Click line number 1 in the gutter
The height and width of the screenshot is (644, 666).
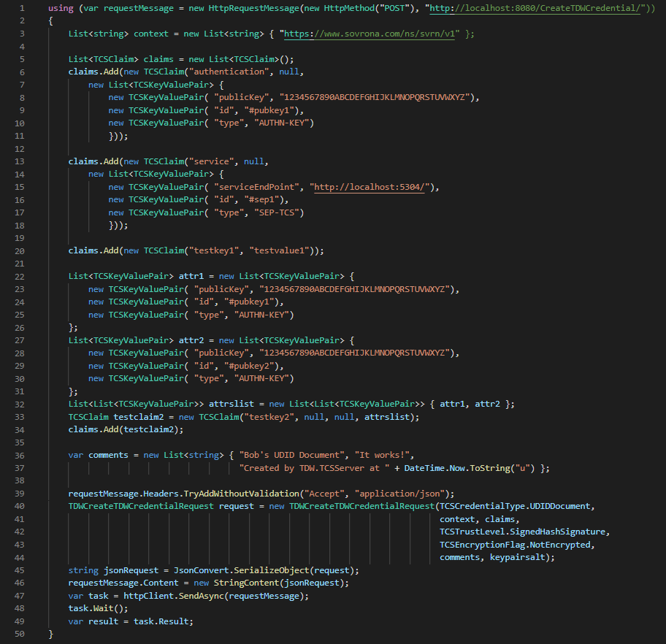click(x=23, y=8)
